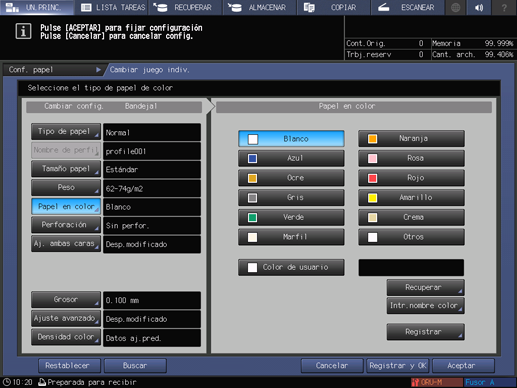Image resolution: width=517 pixels, height=388 pixels.
Task: Click the information icon beside the message
Action: (x=23, y=31)
